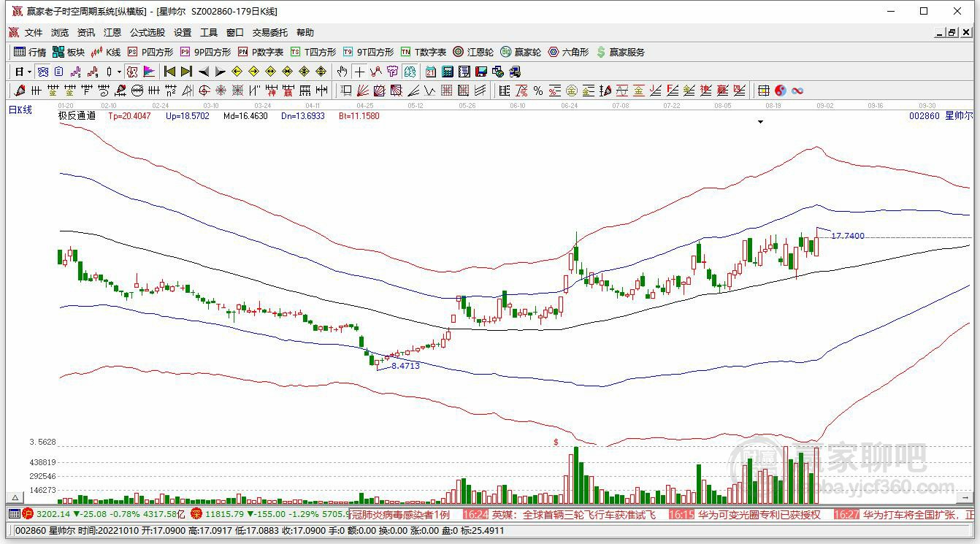Open the 帮助 menu
Viewport: 980px width, 544px height.
pyautogui.click(x=305, y=33)
